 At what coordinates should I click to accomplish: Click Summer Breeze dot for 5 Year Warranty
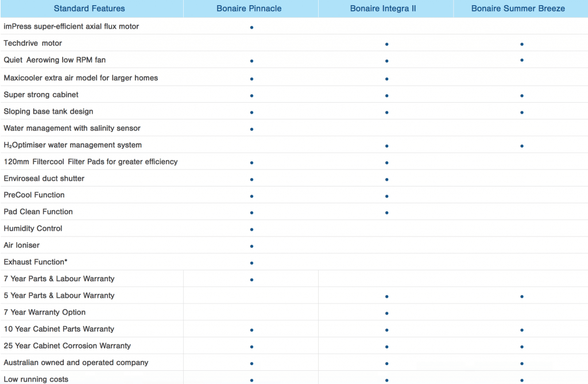521,297
